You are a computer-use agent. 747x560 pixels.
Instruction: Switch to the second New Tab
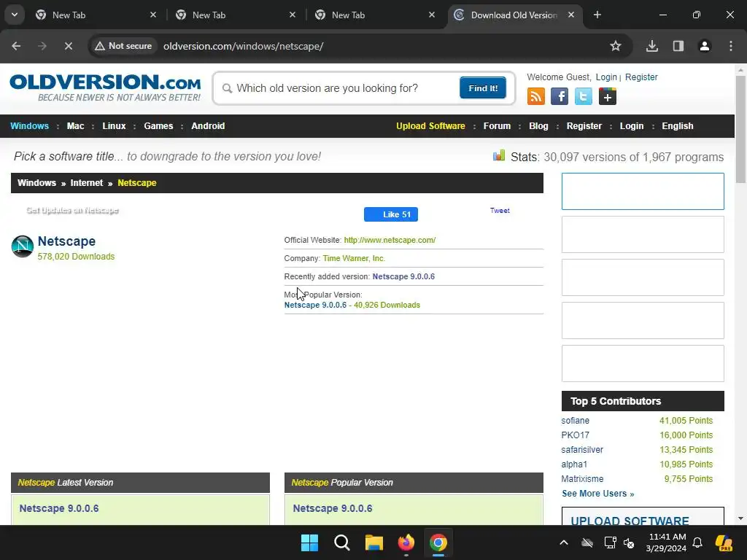tap(236, 15)
